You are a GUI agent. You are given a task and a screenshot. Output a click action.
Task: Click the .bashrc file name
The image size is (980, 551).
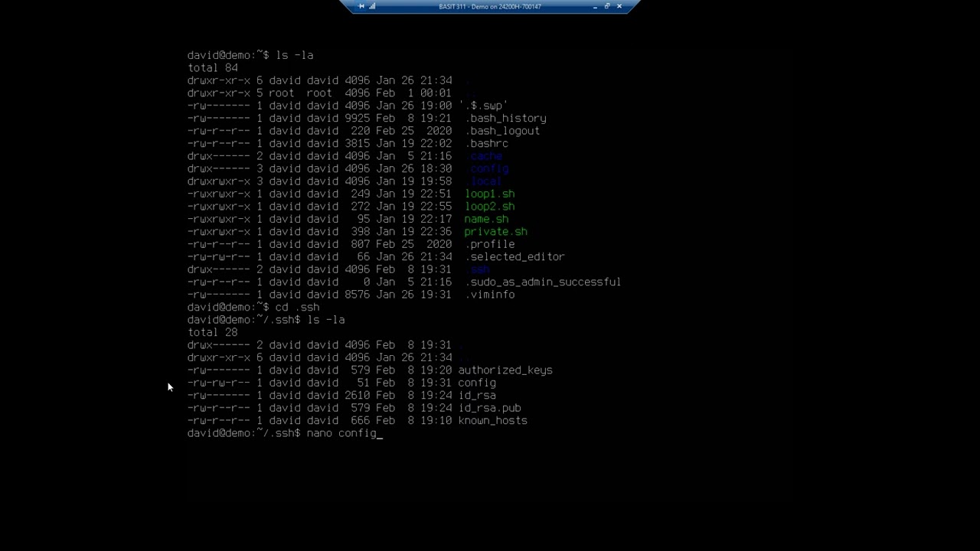point(486,143)
